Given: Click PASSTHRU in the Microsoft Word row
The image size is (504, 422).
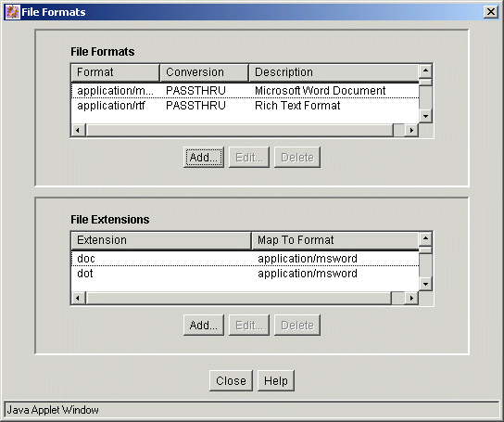Looking at the screenshot, I should coord(195,91).
